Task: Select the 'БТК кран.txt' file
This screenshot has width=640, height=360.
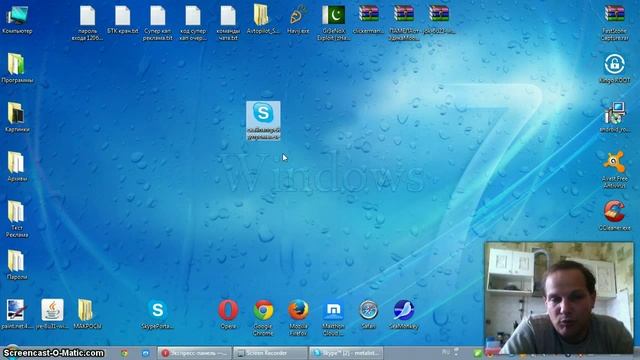Action: pyautogui.click(x=122, y=19)
